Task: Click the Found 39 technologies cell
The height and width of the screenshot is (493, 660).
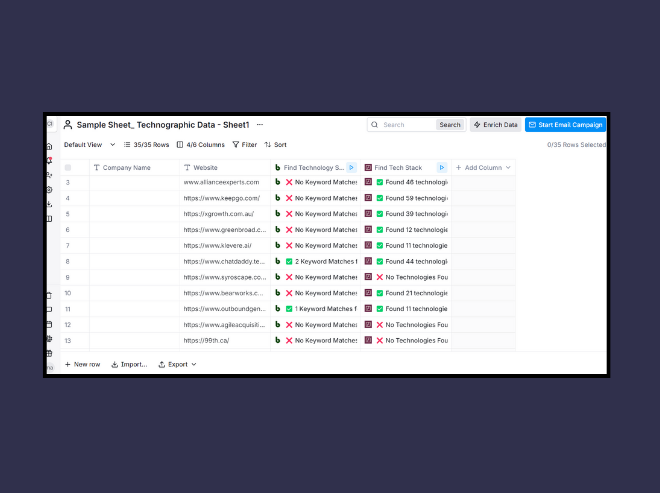Action: tap(406, 214)
